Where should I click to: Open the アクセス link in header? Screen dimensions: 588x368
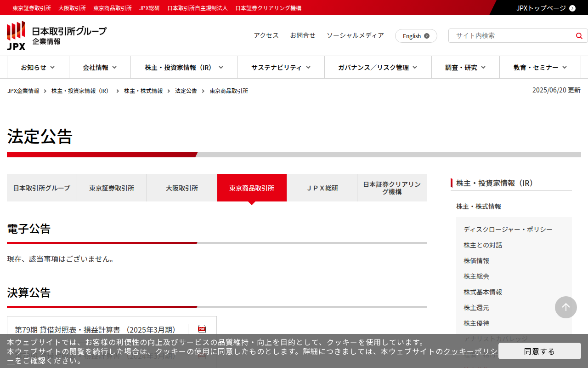(266, 35)
